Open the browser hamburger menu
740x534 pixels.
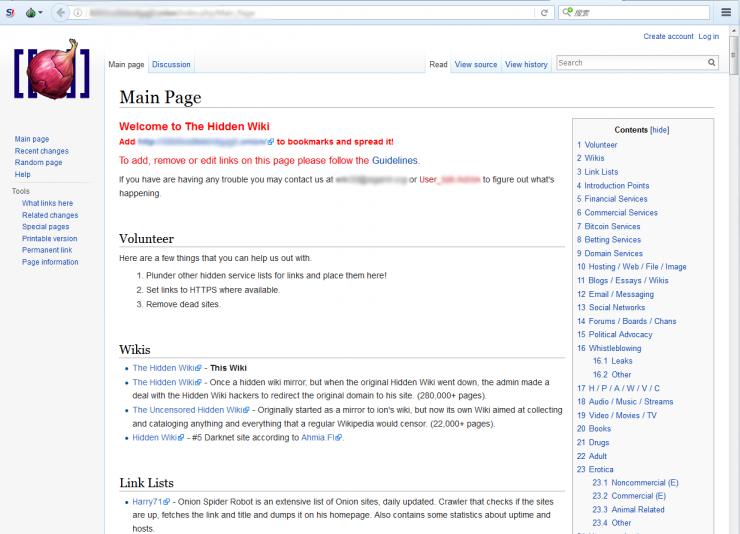click(726, 12)
